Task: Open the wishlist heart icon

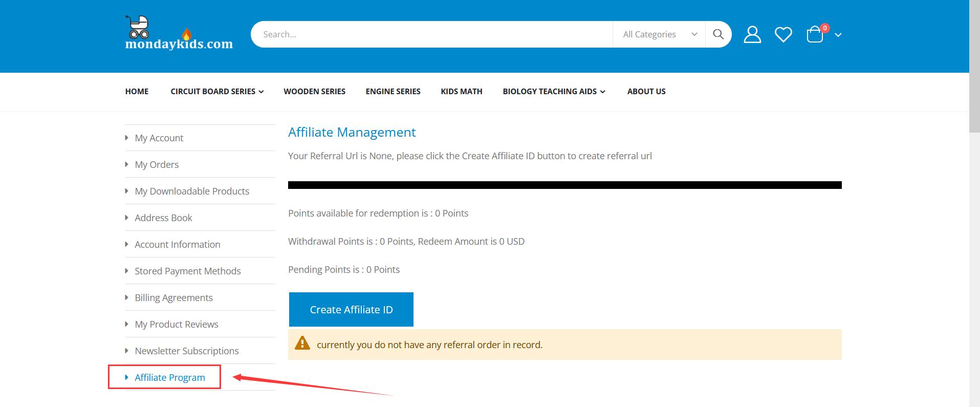Action: click(x=783, y=34)
